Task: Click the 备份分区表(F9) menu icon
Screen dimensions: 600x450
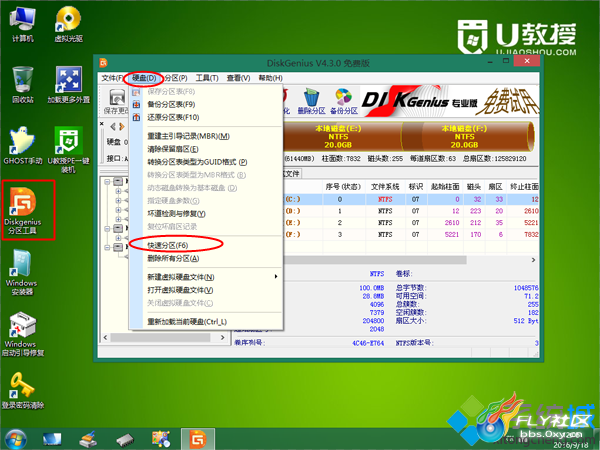Action: tap(136, 104)
